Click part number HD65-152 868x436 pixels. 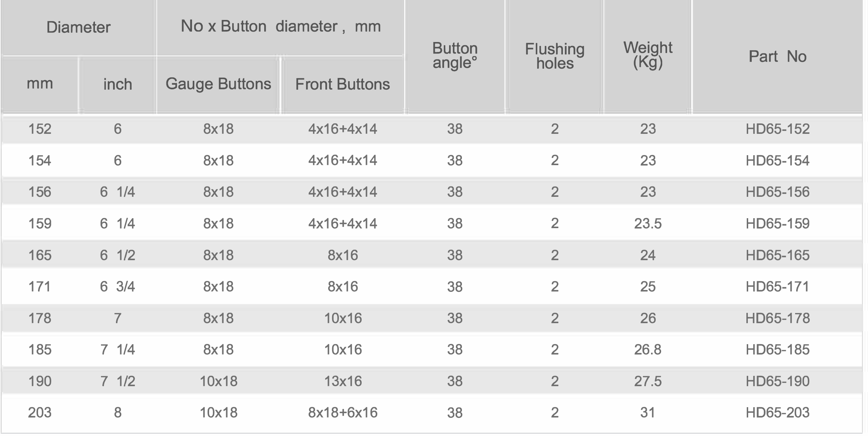[x=777, y=129]
